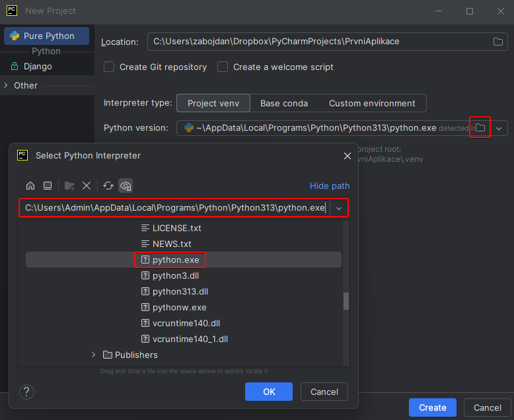Click the vcruntime140.dll file icon
Image resolution: width=514 pixels, height=420 pixels.
coord(145,323)
